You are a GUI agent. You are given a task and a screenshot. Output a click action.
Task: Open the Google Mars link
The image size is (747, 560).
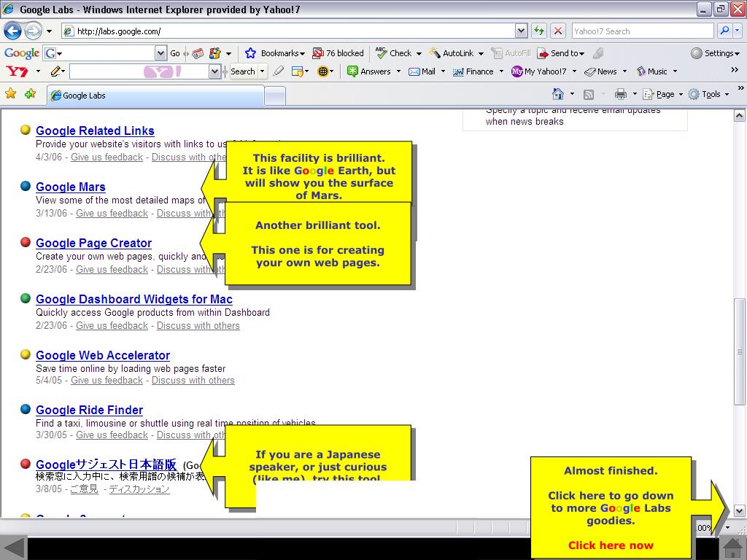(71, 187)
